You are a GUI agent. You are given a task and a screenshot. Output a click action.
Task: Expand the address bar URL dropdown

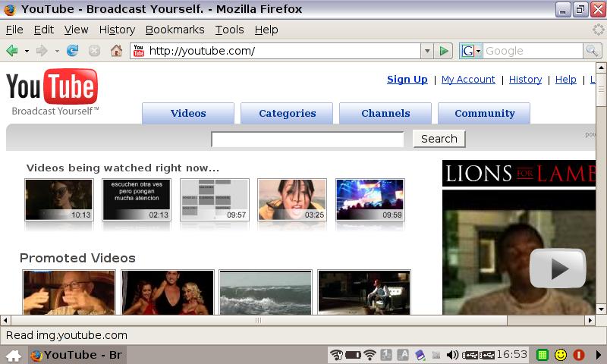point(427,51)
